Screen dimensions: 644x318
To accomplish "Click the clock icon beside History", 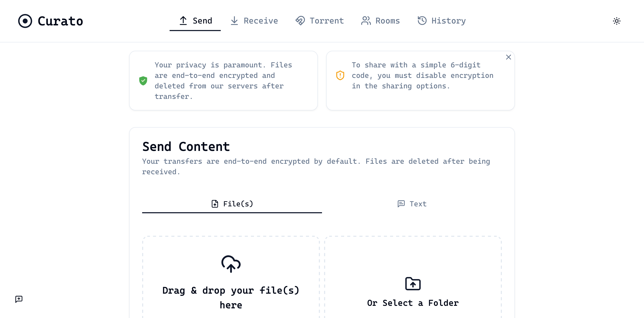I will pos(422,21).
